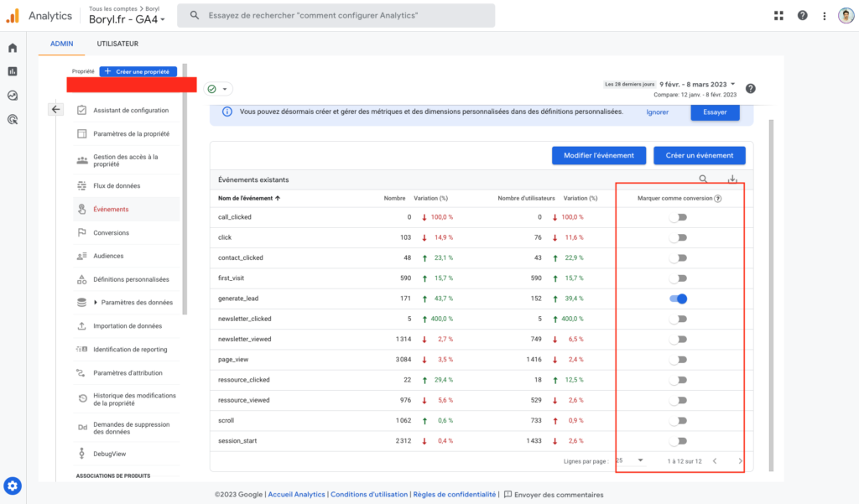Open Gestion des accès à la propriété
The height and width of the screenshot is (504, 859).
(127, 160)
